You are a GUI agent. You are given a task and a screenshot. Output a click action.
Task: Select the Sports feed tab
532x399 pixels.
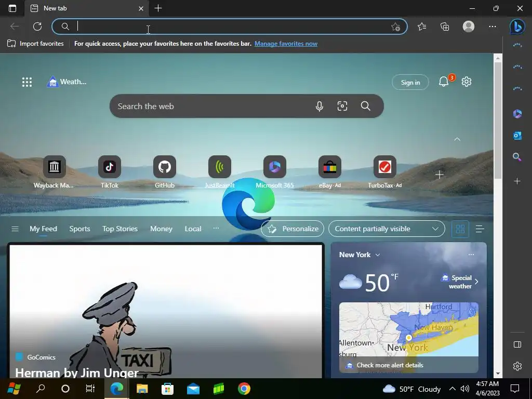click(79, 229)
